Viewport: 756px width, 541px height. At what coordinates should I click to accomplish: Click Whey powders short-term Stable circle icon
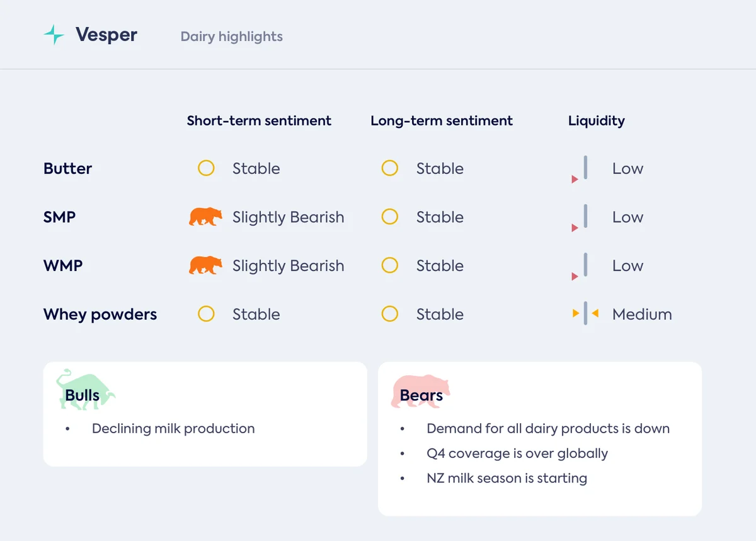pyautogui.click(x=206, y=314)
